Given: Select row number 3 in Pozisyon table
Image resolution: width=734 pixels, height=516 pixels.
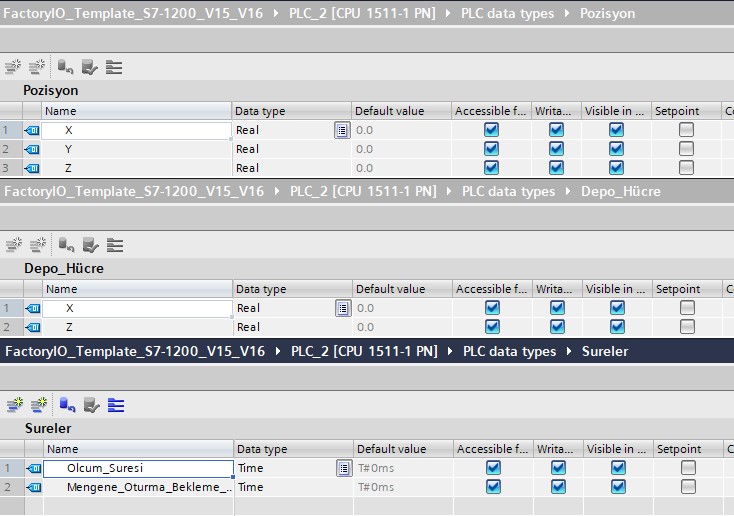Looking at the screenshot, I should point(6,168).
